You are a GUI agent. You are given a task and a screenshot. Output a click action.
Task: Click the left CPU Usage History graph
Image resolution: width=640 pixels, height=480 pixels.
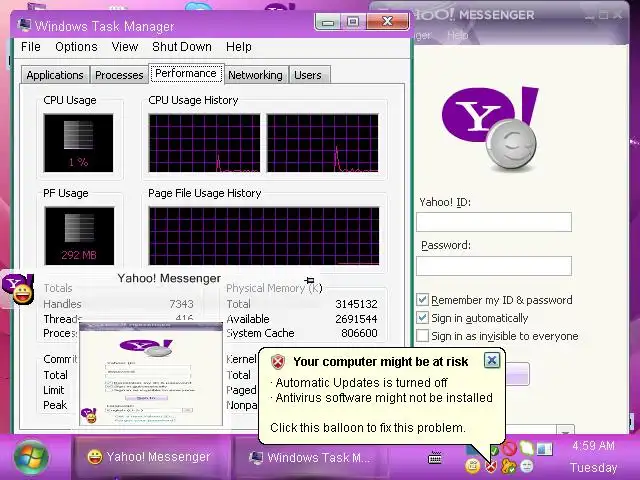point(204,143)
